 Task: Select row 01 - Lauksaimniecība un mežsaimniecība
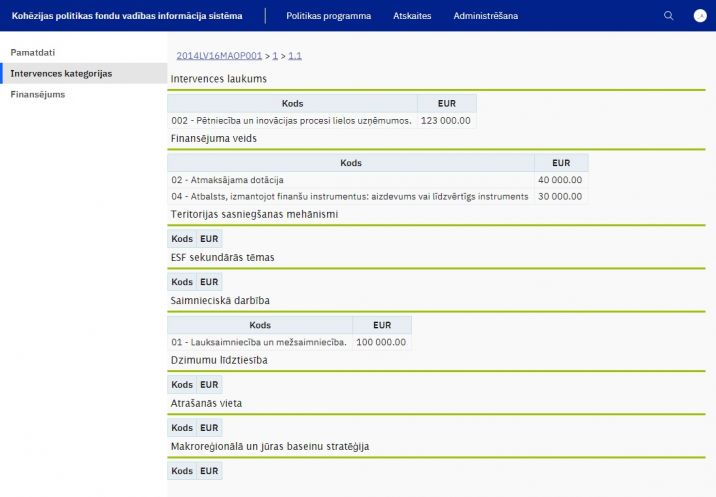(259, 342)
